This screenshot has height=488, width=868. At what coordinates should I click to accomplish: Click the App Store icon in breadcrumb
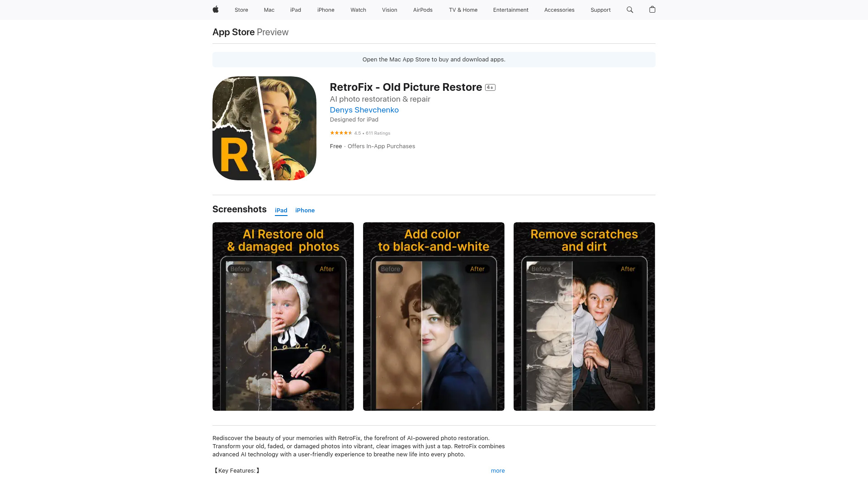click(233, 32)
